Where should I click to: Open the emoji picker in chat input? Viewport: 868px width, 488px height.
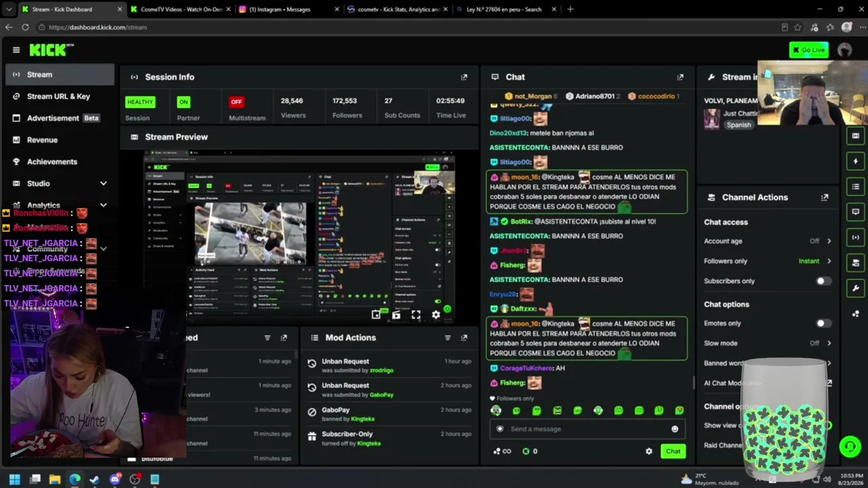click(x=674, y=429)
